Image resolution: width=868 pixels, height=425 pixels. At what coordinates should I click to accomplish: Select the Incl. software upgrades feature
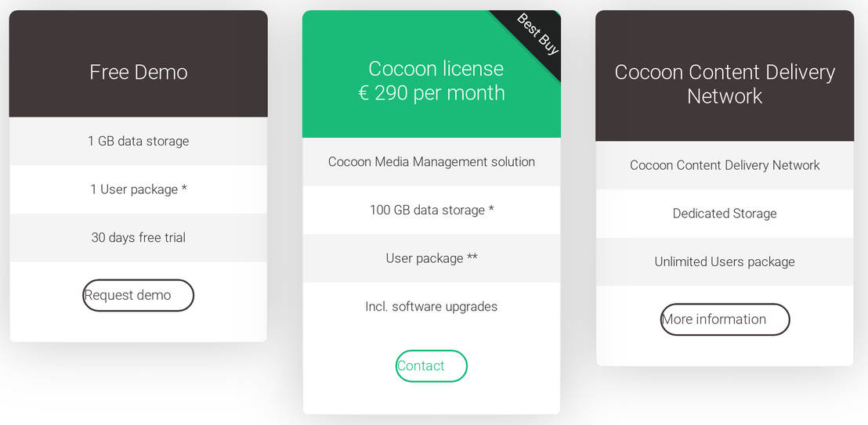[432, 307]
